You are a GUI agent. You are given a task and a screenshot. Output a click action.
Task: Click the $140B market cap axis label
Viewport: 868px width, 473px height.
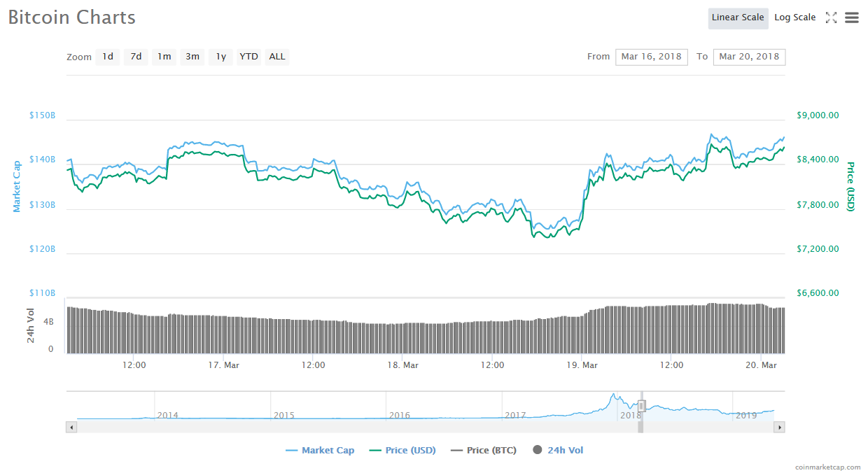pos(42,160)
